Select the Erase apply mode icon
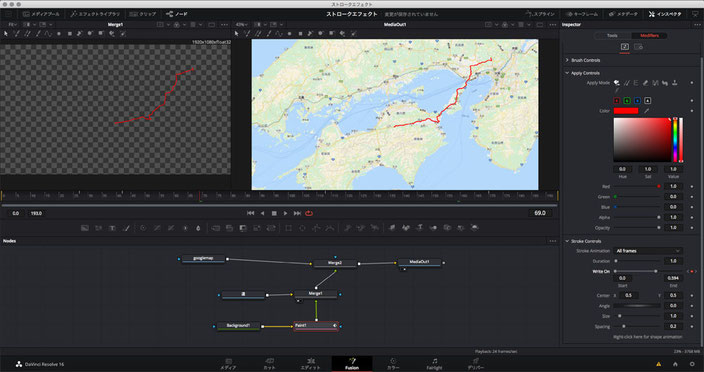Viewport: 704px width, 372px height. coord(646,83)
